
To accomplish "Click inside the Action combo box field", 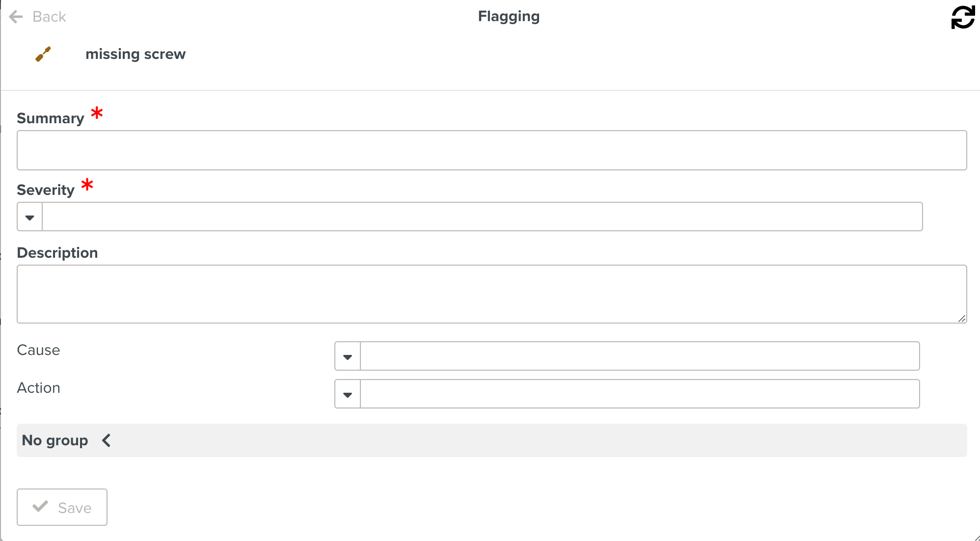I will tap(639, 394).
